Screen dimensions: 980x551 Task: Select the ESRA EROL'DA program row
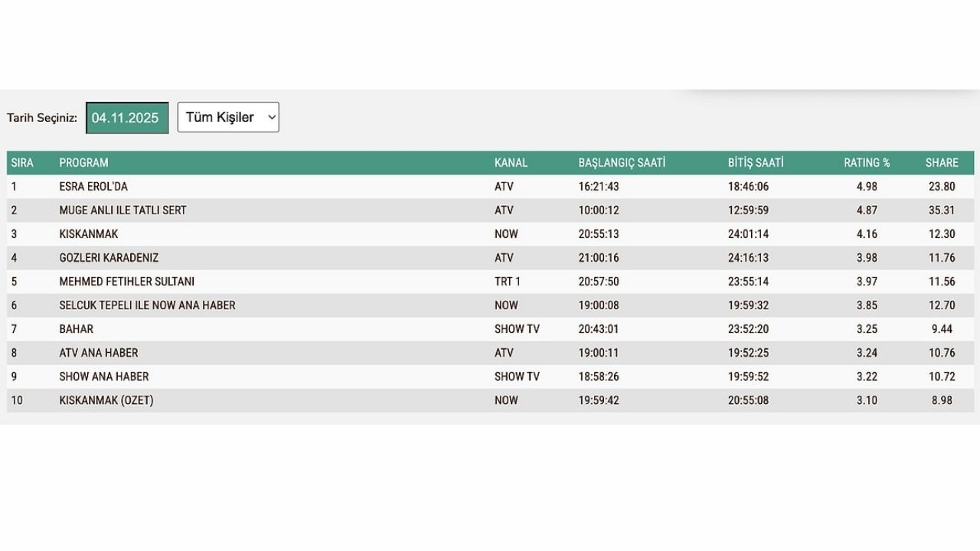click(95, 186)
